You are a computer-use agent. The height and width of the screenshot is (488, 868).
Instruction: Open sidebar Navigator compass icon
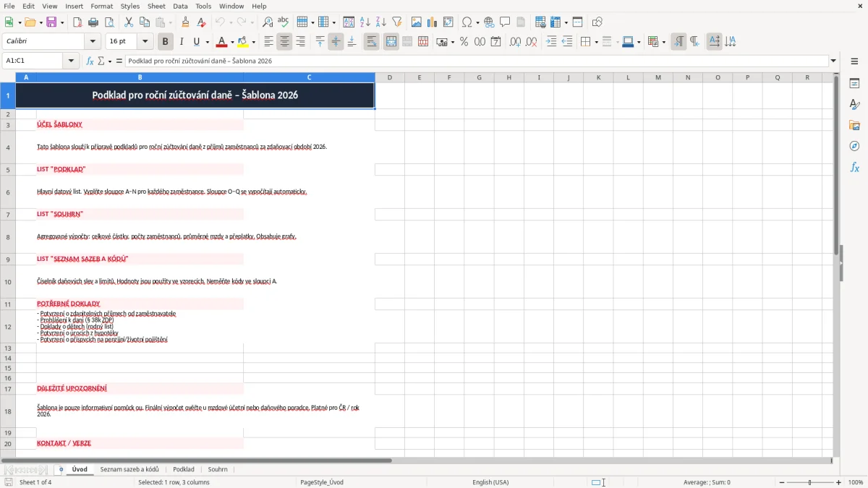[854, 146]
